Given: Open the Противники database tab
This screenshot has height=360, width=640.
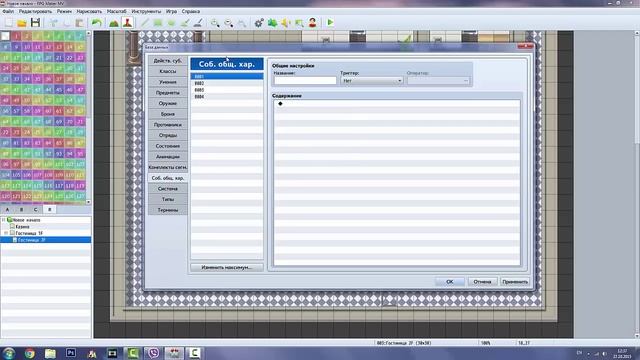Looking at the screenshot, I should (168, 125).
